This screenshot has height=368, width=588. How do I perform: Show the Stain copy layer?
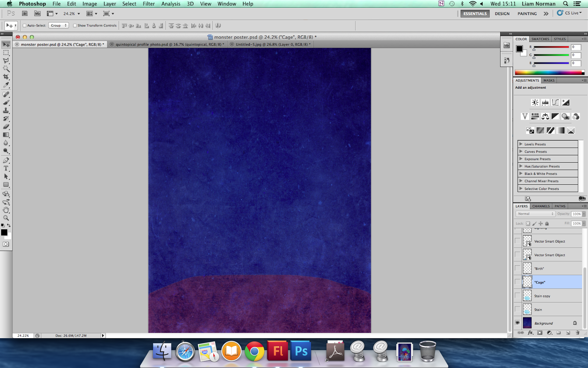click(x=517, y=296)
